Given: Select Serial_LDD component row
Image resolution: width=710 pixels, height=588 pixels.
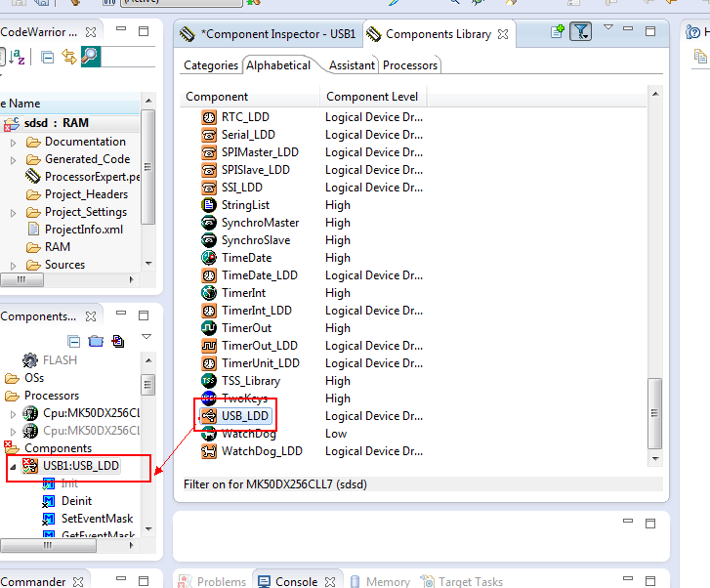Looking at the screenshot, I should point(248,135).
